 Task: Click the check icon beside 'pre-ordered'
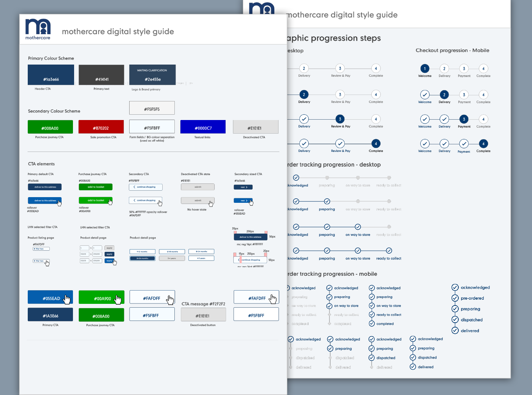(454, 298)
